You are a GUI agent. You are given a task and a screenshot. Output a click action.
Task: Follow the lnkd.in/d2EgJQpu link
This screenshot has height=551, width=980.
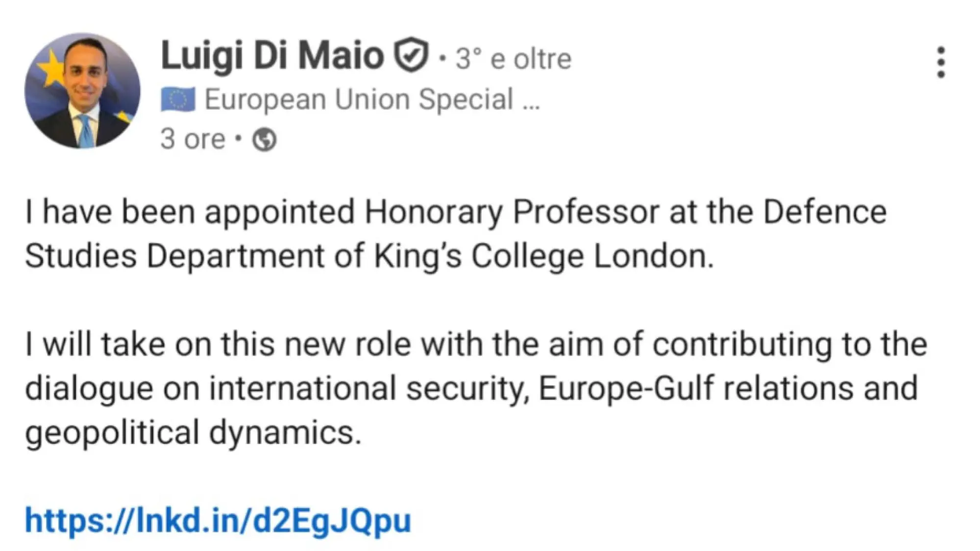tap(218, 520)
